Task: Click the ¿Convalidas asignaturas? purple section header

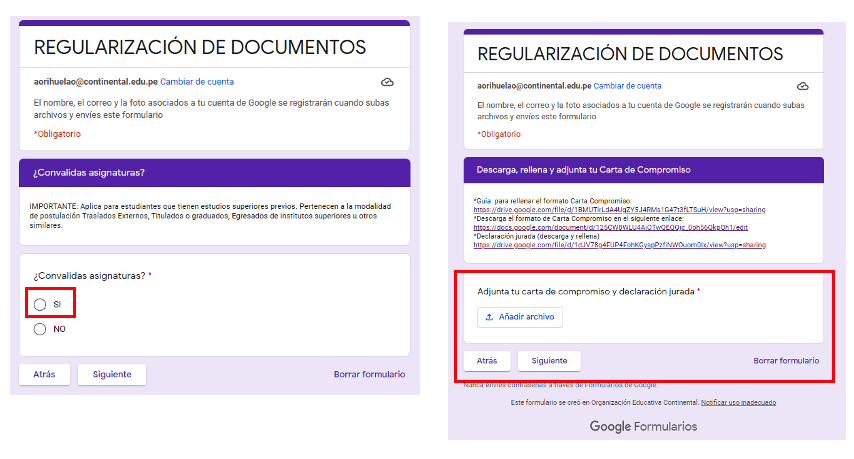Action: 214,173
